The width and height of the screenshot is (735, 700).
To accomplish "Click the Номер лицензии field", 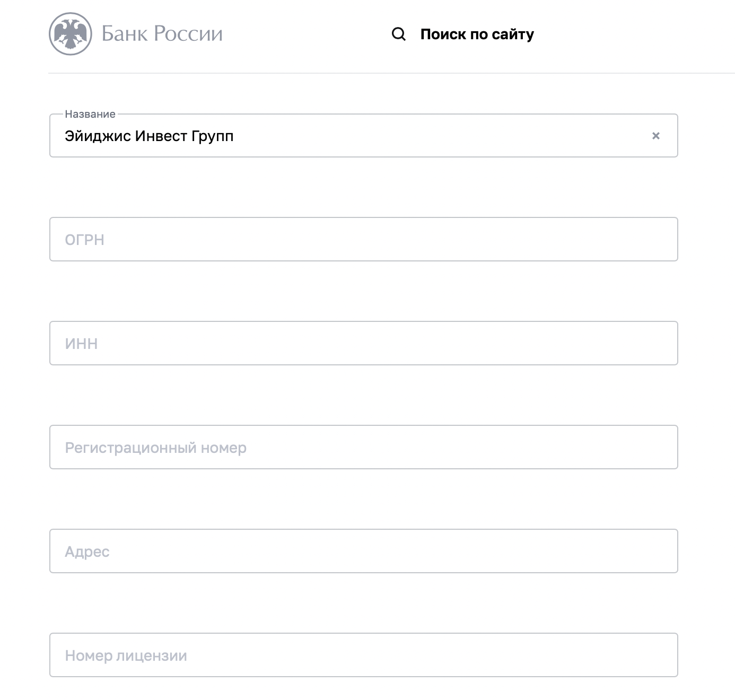I will click(x=363, y=655).
